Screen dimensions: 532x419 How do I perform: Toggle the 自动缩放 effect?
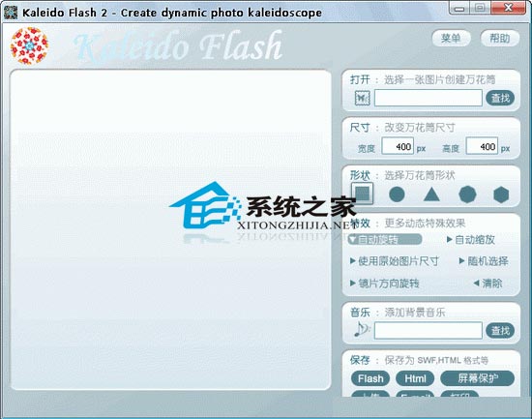(471, 240)
